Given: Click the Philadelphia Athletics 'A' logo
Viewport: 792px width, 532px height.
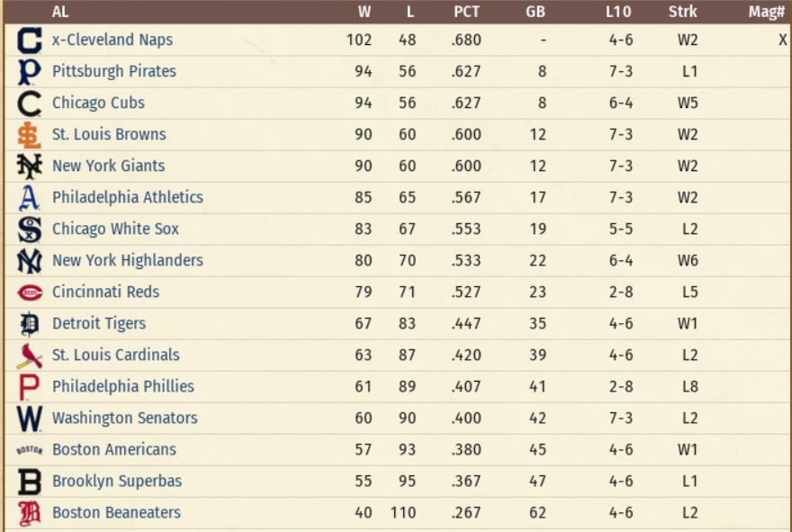Looking at the screenshot, I should coord(30,198).
